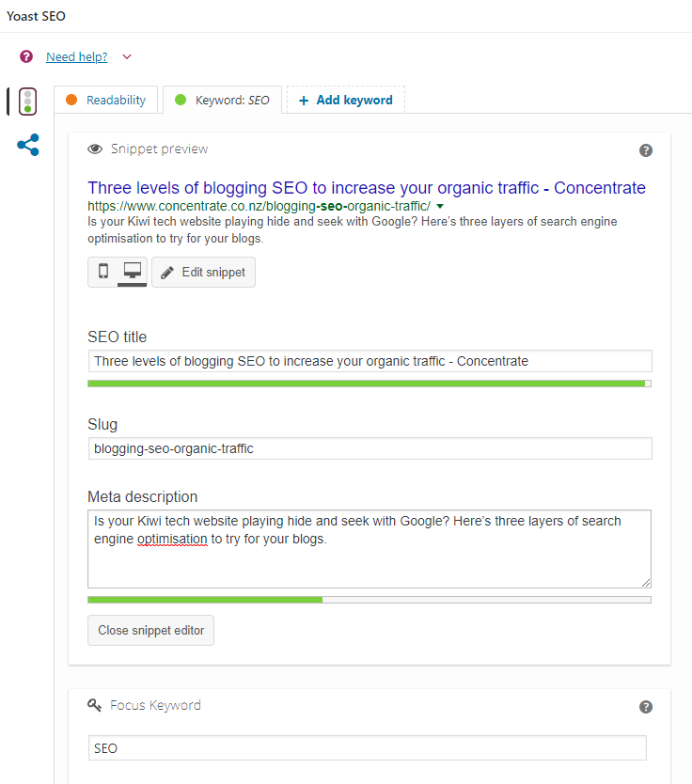The width and height of the screenshot is (692, 784).
Task: Click the snippet description preview text
Action: pos(353,230)
